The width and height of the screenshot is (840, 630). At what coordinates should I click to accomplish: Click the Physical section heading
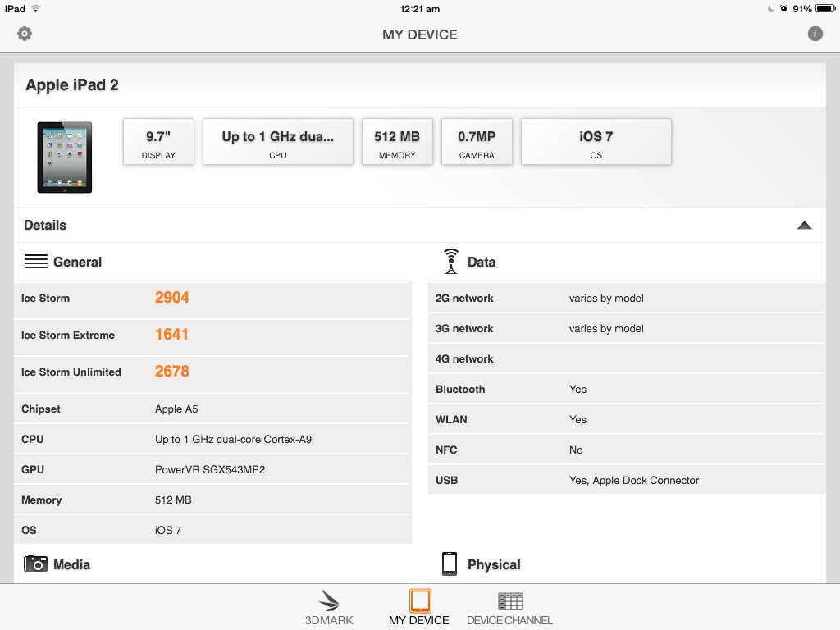click(494, 564)
